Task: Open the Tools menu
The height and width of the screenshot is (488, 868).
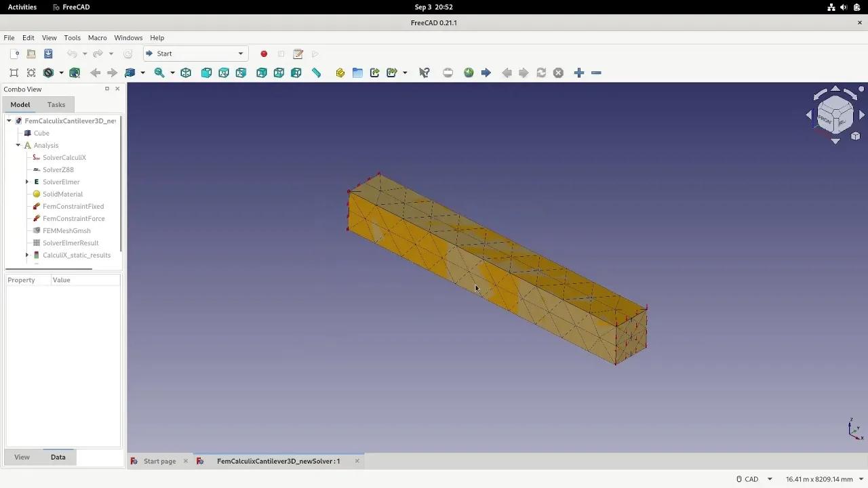Action: tap(72, 38)
